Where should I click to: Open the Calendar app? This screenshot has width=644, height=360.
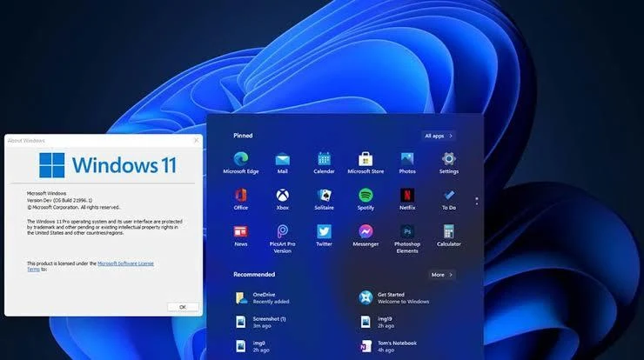click(324, 163)
